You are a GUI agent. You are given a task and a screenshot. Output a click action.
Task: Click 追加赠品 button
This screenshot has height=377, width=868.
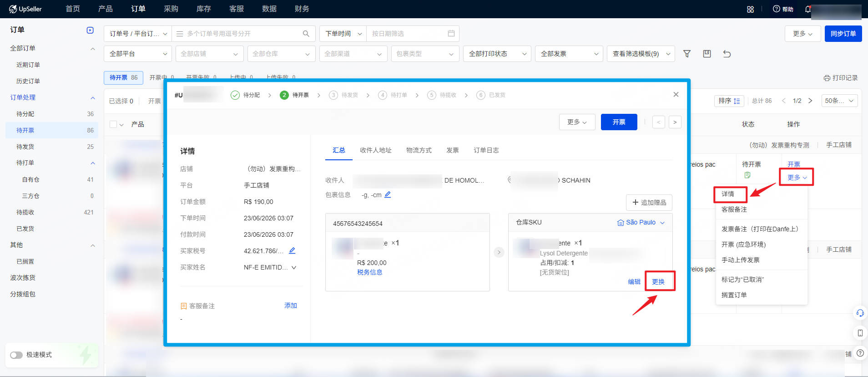pos(649,203)
